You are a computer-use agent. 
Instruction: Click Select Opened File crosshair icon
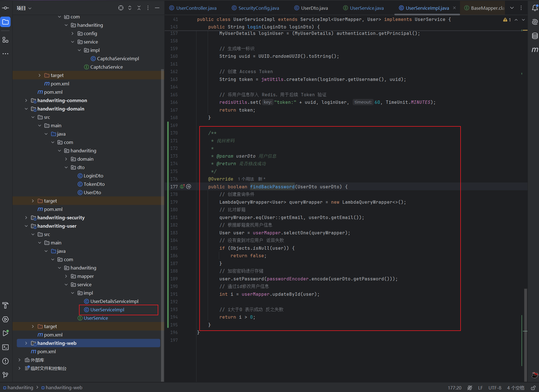[121, 8]
